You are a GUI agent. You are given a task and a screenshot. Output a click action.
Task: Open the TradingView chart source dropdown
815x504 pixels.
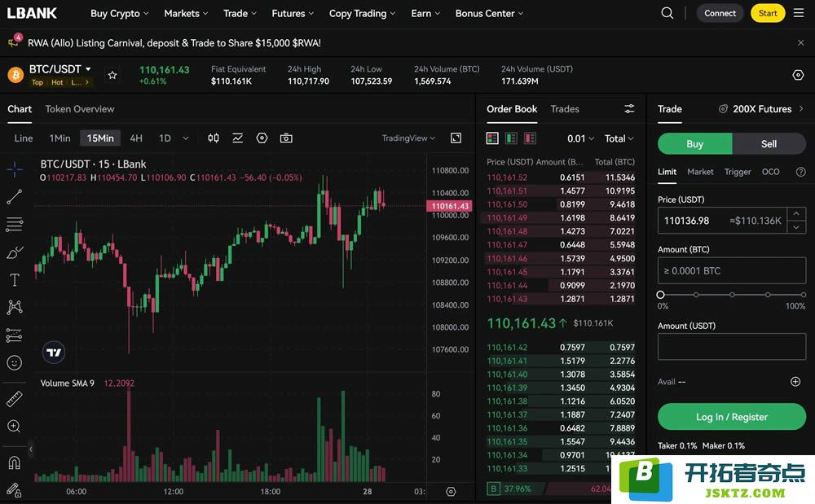pyautogui.click(x=408, y=138)
